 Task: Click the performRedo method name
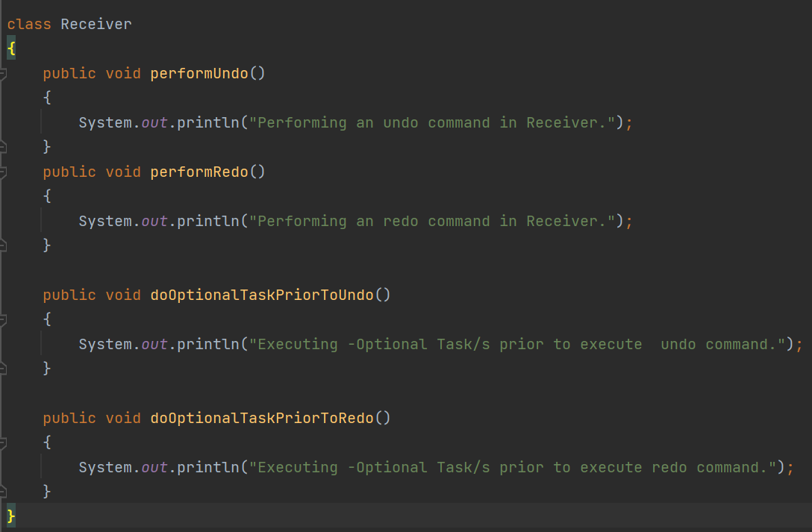tap(199, 172)
